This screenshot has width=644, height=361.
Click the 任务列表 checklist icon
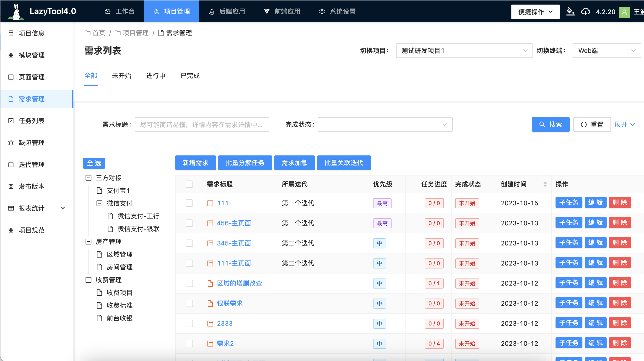(x=11, y=121)
